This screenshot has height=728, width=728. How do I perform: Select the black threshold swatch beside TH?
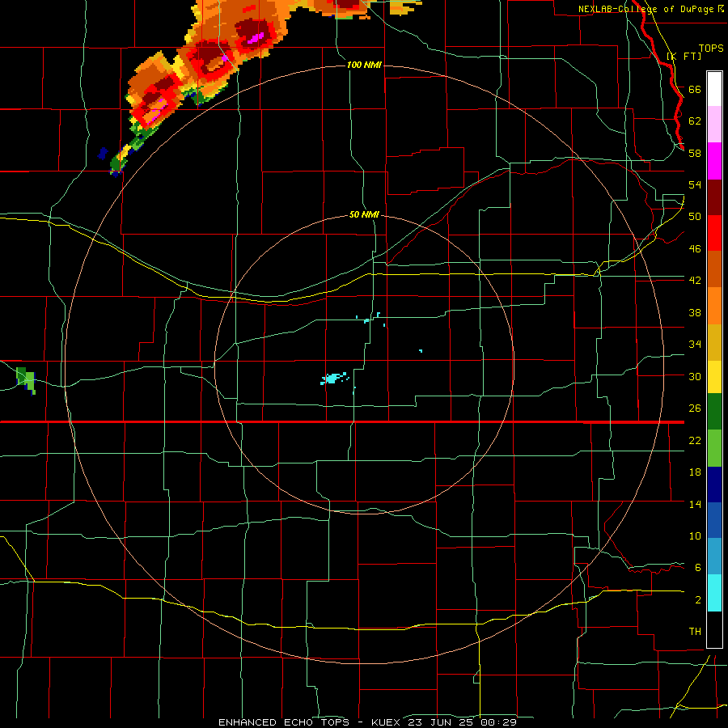pyautogui.click(x=714, y=629)
